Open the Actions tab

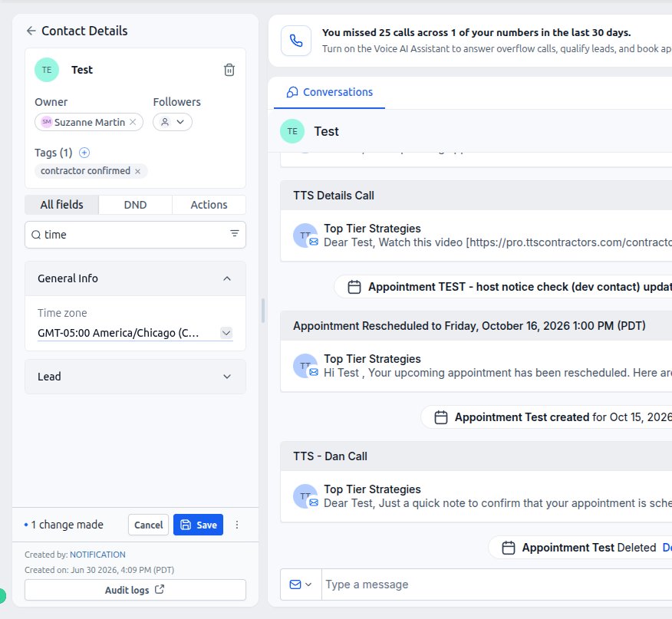209,205
